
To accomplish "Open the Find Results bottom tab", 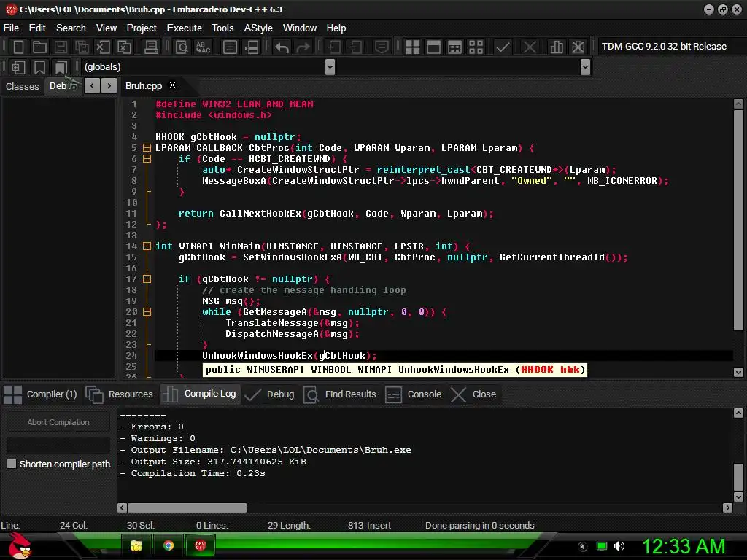I will (x=340, y=394).
